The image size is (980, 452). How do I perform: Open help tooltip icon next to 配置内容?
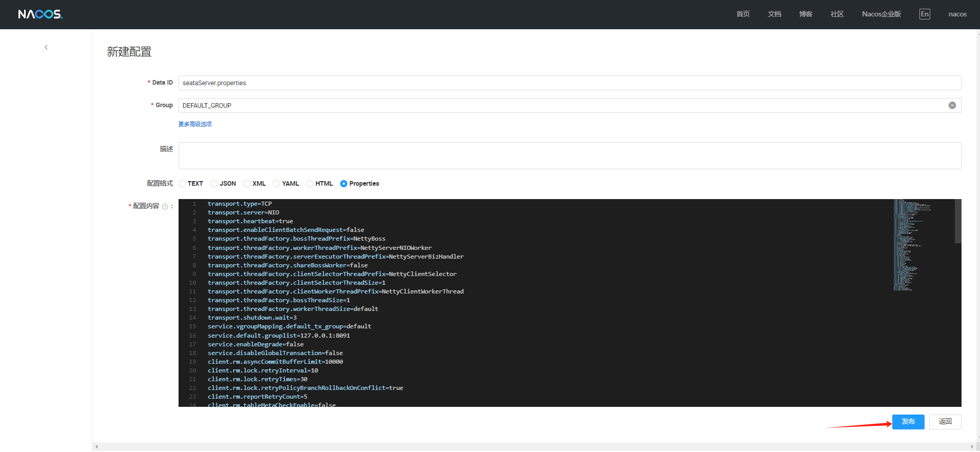click(x=165, y=206)
